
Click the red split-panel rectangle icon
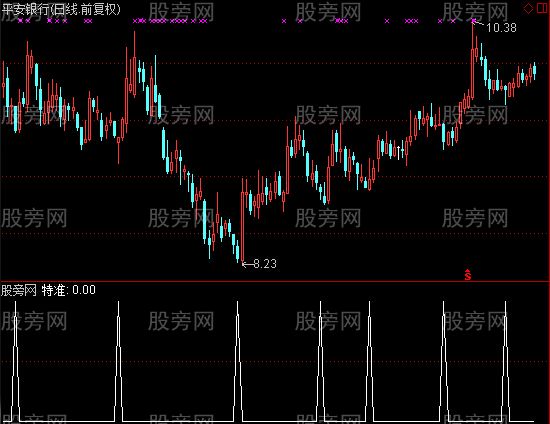coord(542,8)
